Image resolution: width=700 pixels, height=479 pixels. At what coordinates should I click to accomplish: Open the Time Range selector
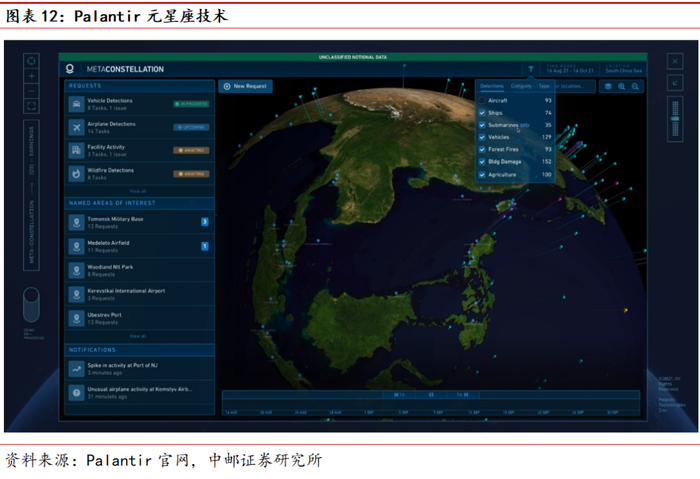coord(570,69)
